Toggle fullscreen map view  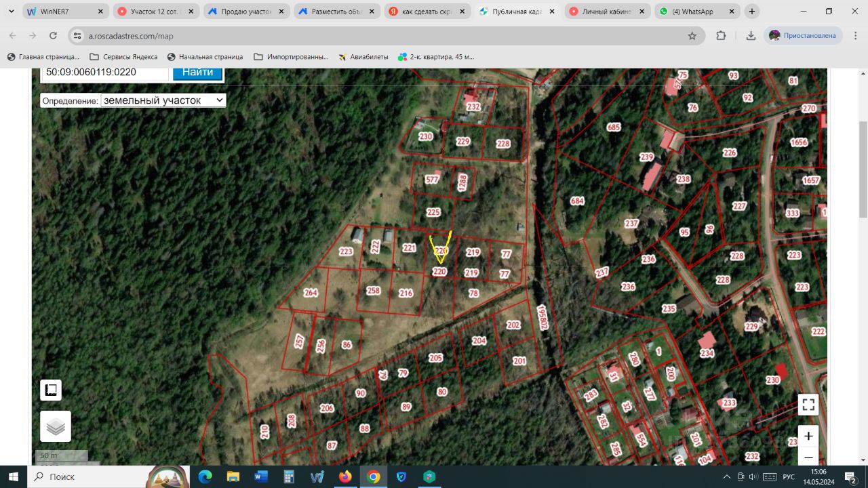(808, 405)
